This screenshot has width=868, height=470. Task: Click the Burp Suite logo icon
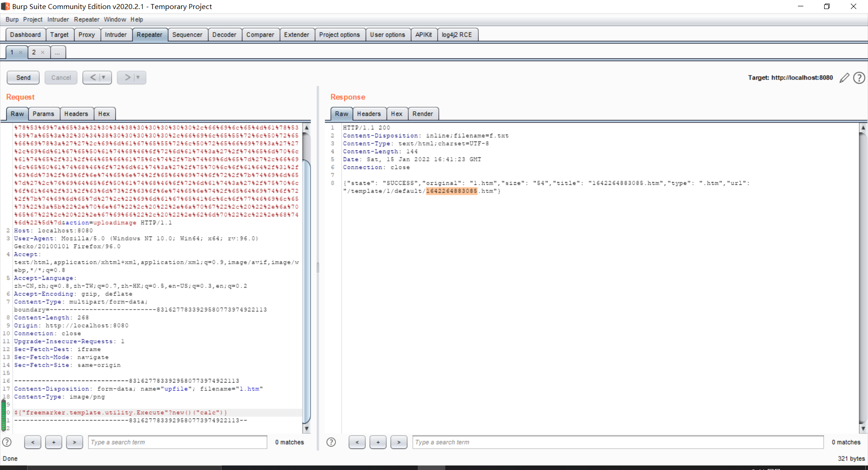[5, 6]
